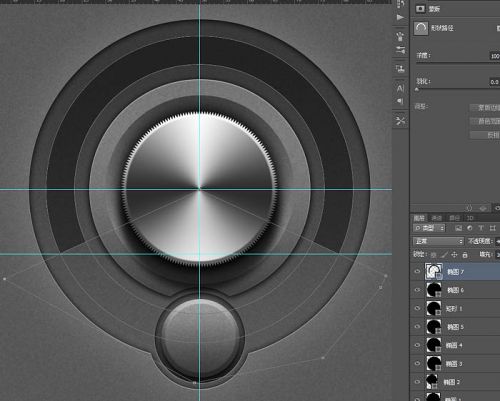Click the lock all padlock icon
500x401 pixels.
(x=465, y=255)
